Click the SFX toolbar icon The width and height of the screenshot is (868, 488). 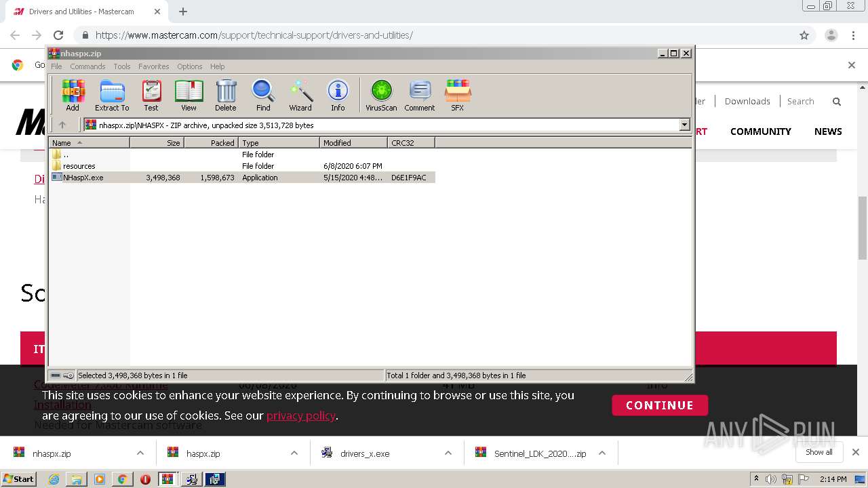(458, 95)
